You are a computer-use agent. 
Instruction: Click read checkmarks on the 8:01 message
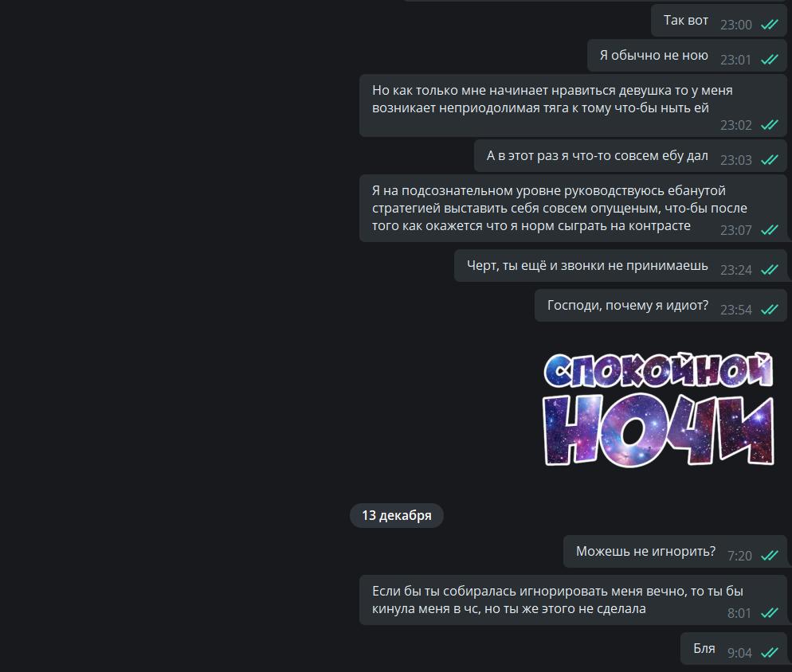tap(769, 613)
